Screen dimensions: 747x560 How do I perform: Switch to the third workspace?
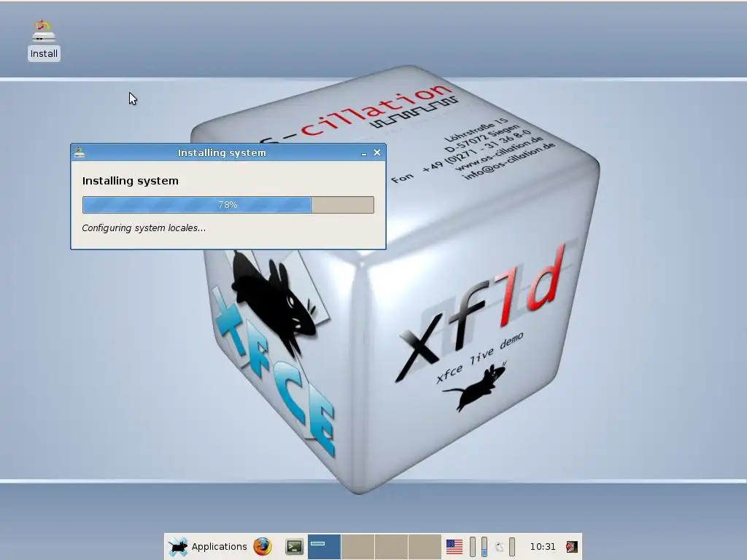391,547
